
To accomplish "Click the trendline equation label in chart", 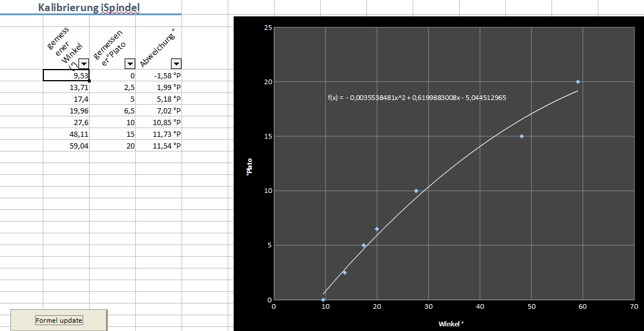I will pyautogui.click(x=417, y=98).
